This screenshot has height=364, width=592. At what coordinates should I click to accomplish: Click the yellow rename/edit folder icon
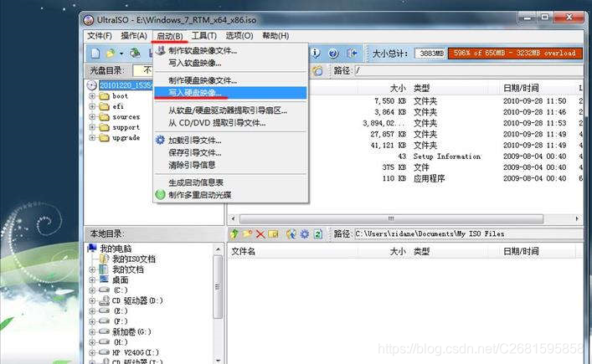[x=273, y=233]
